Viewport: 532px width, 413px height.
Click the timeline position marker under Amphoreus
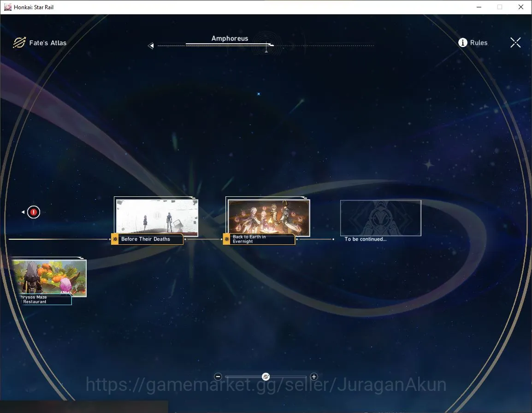[x=266, y=47]
